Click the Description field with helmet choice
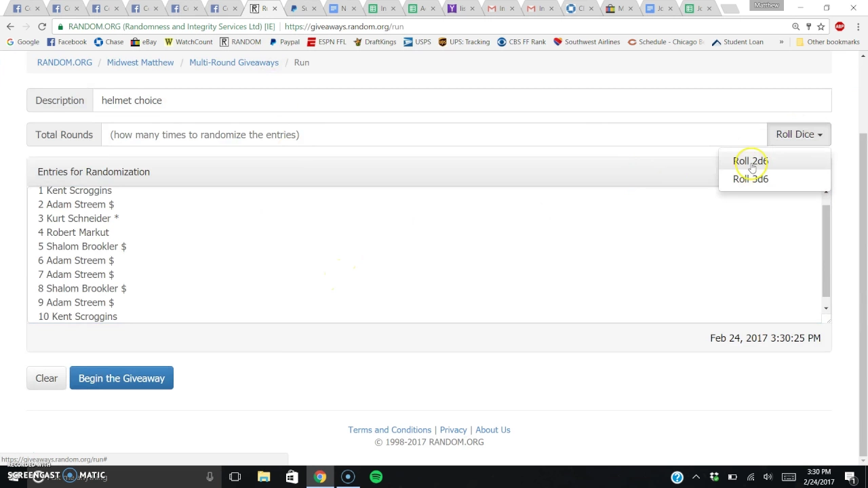 462,100
